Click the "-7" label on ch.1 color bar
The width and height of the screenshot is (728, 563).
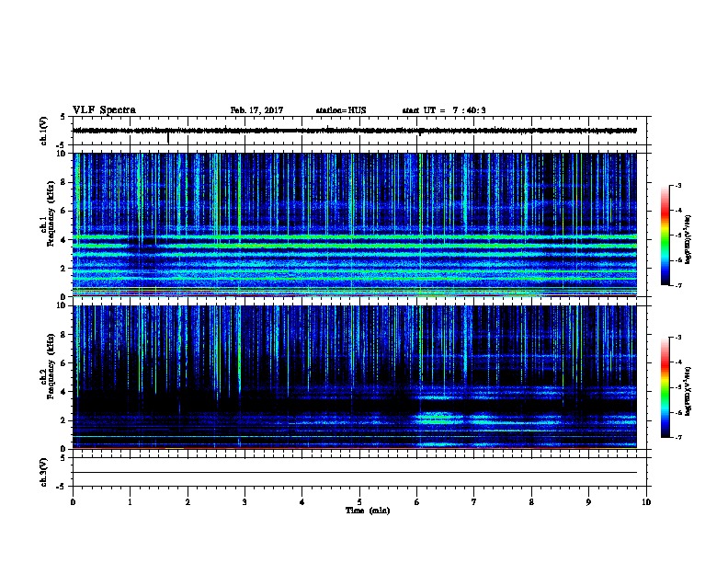pyautogui.click(x=677, y=285)
